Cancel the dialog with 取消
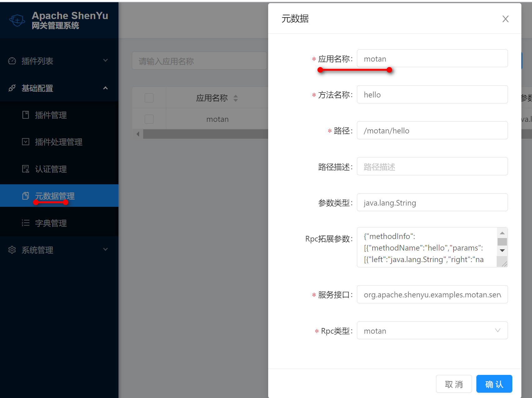 click(454, 384)
